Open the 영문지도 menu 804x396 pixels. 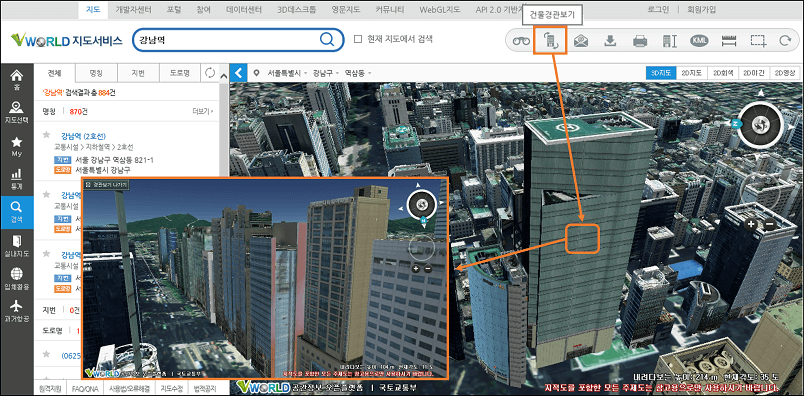[347, 9]
